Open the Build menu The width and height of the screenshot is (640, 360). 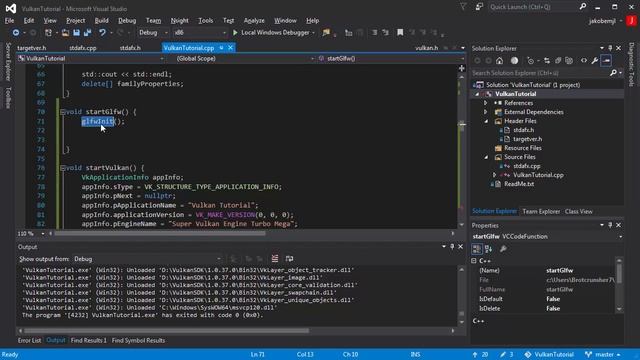click(x=101, y=20)
